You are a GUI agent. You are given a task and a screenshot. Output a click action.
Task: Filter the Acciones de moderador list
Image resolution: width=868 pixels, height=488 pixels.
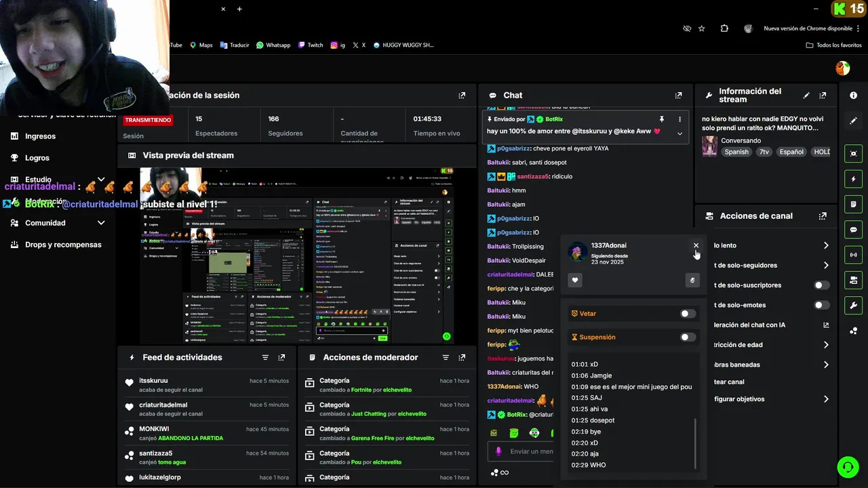[x=446, y=357]
